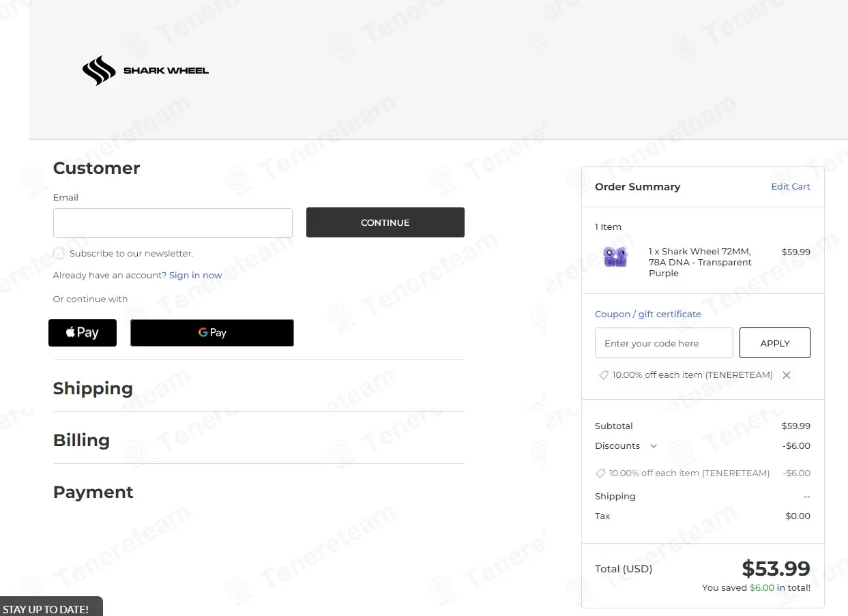848x616 pixels.
Task: Click the 'Subscribe to our newsletter.' label
Action: tap(131, 253)
